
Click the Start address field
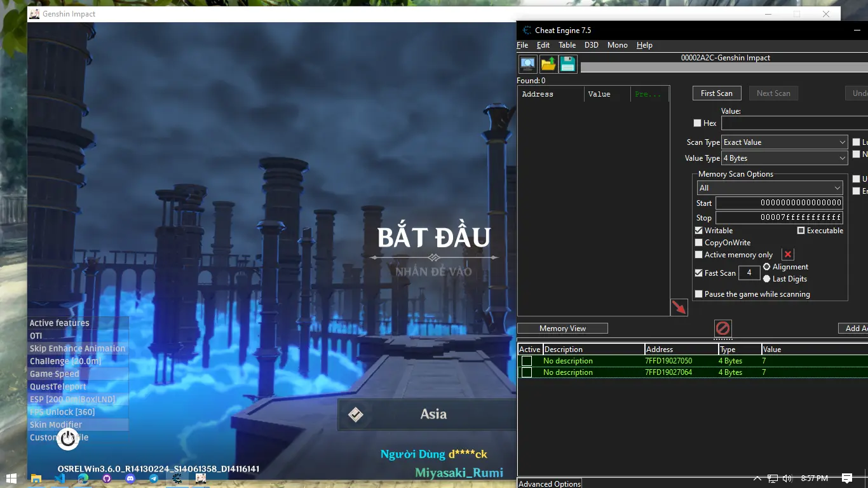[x=779, y=203]
